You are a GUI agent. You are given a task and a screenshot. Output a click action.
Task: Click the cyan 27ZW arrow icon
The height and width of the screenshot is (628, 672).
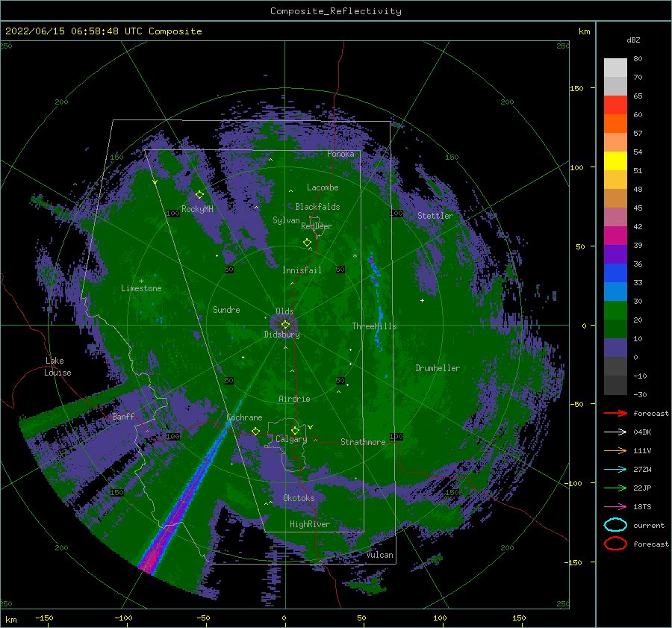coord(615,470)
